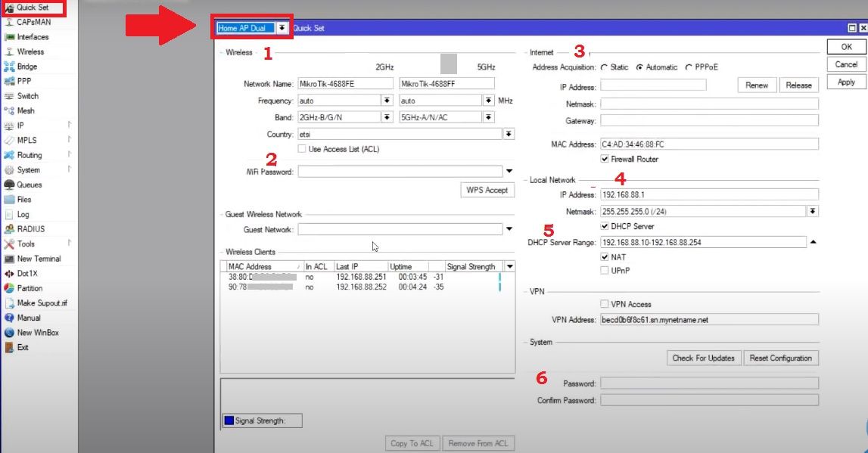Enable the UPnP checkbox
This screenshot has height=453, width=868.
[605, 271]
